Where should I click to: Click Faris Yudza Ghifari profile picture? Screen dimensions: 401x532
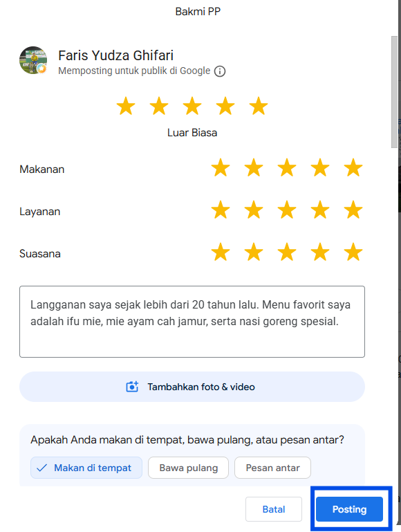[x=33, y=60]
